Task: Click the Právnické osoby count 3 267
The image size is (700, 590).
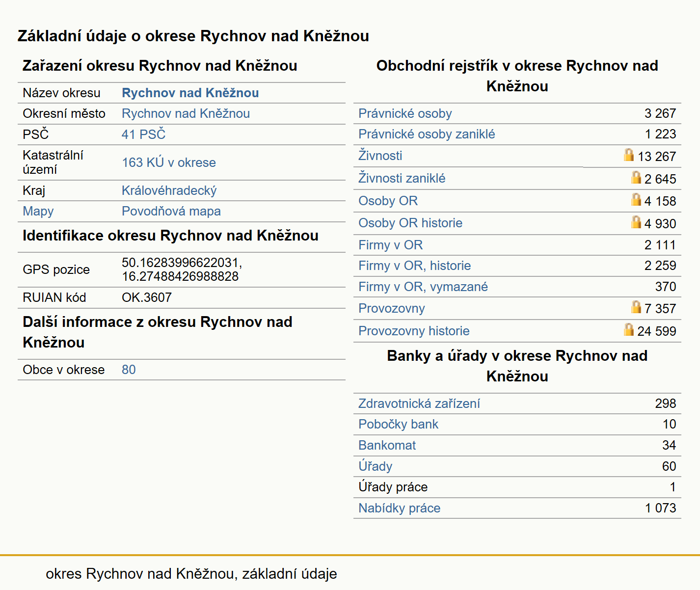Action: pos(660,113)
